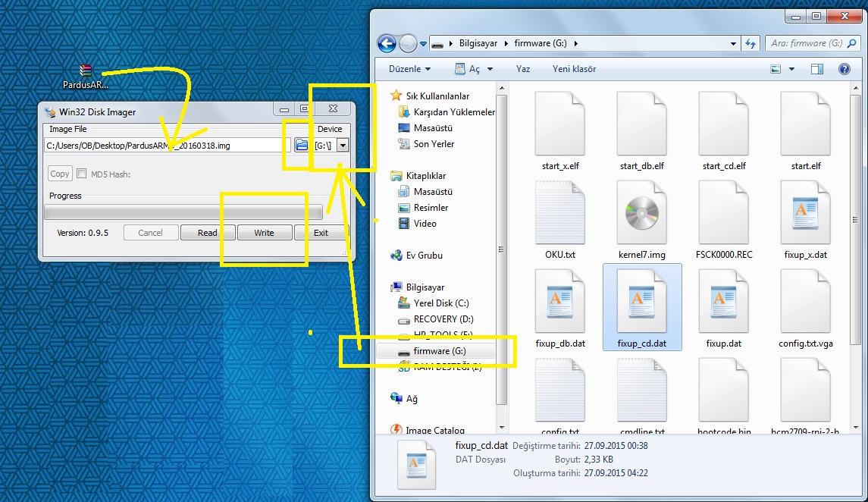Viewport: 868px width, 502px height.
Task: Select the fixup_db.dat file
Action: [560, 309]
